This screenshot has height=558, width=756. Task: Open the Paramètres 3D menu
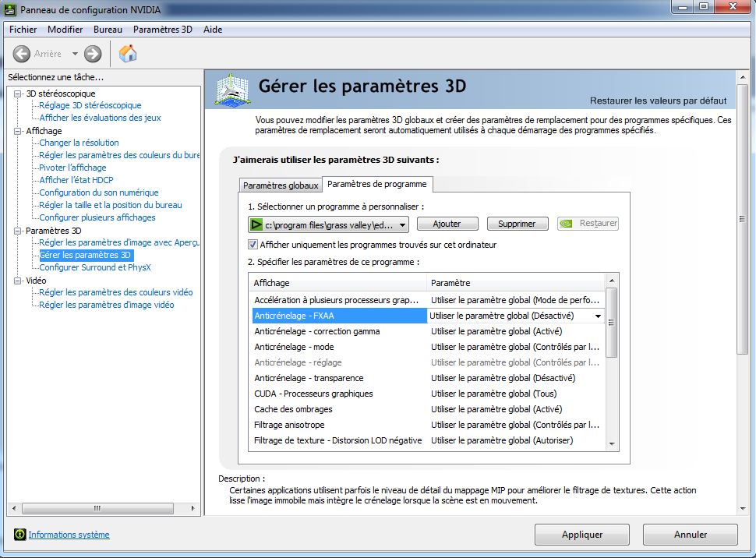coord(162,30)
